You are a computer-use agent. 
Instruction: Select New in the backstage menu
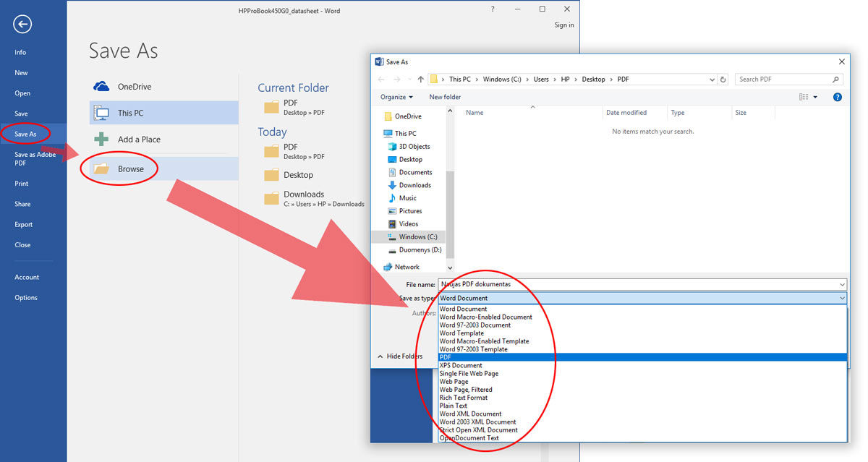coord(22,72)
